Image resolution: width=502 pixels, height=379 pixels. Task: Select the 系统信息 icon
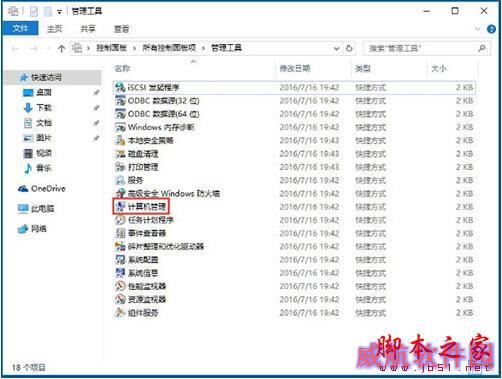pos(120,273)
